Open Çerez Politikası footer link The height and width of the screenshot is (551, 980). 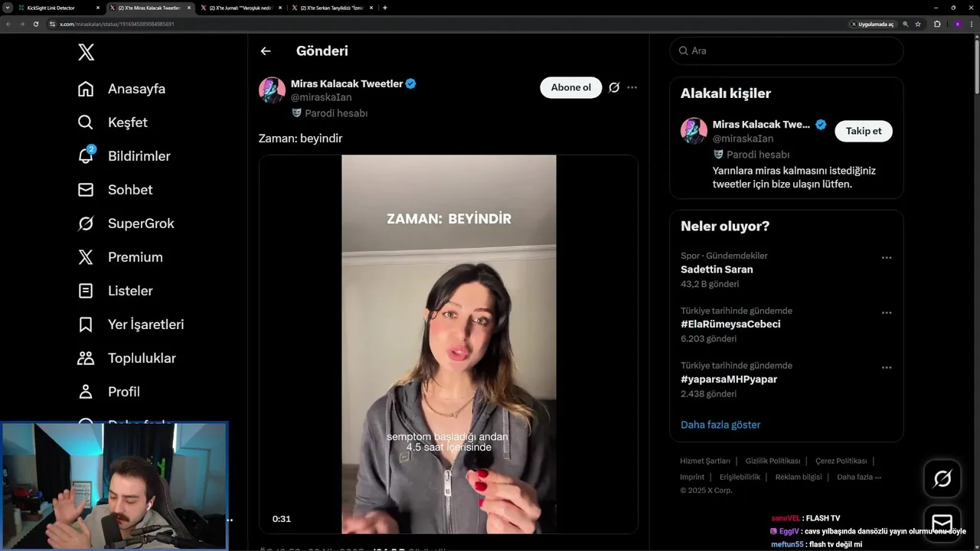click(841, 461)
